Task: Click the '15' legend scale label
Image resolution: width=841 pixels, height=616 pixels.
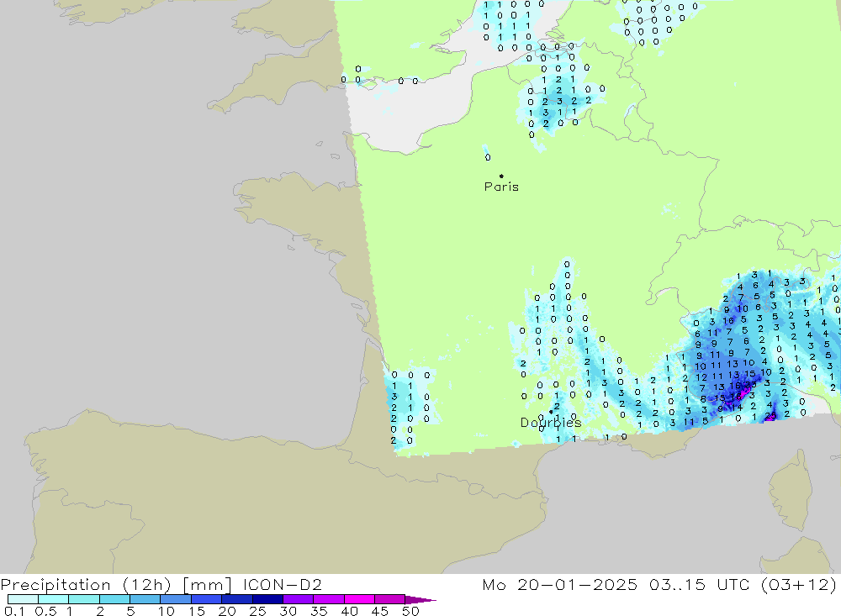Action: pyautogui.click(x=196, y=611)
